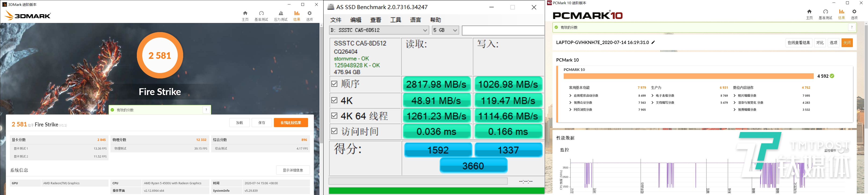
Task: Expand 照片编辑分数 row
Action: (x=735, y=96)
